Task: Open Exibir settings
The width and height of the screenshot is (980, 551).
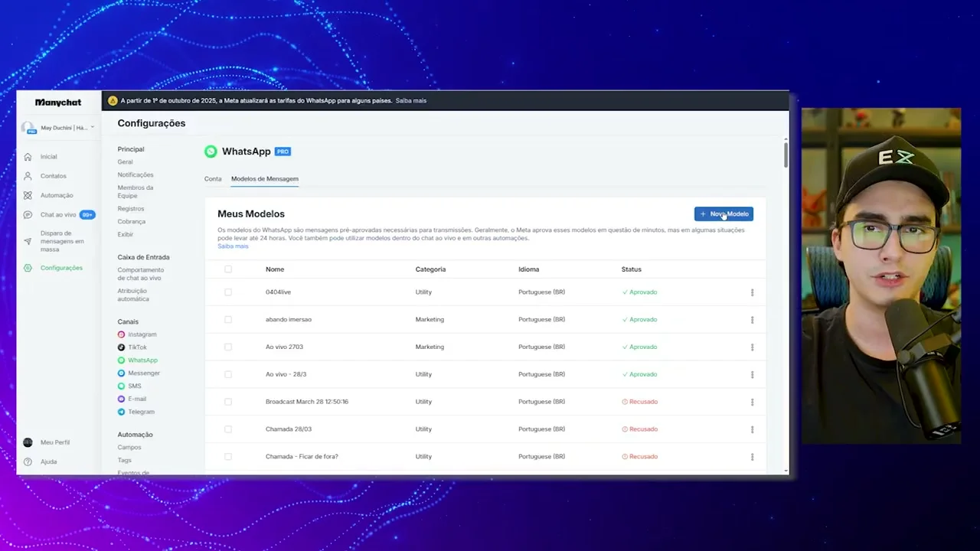Action: (126, 235)
